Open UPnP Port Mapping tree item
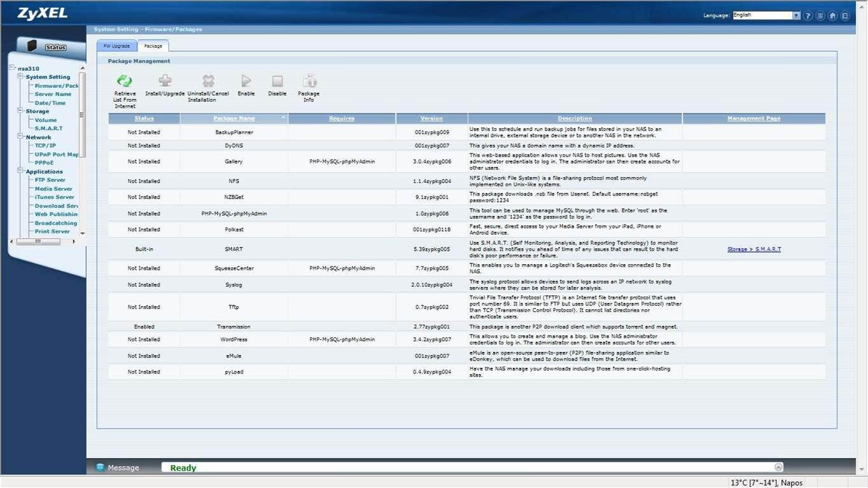The width and height of the screenshot is (868, 488). pos(56,154)
